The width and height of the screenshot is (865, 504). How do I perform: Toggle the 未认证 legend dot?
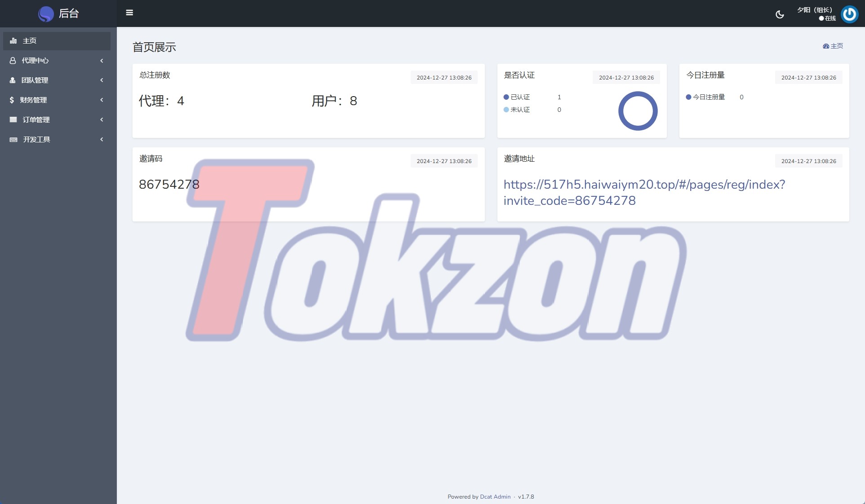pyautogui.click(x=506, y=110)
